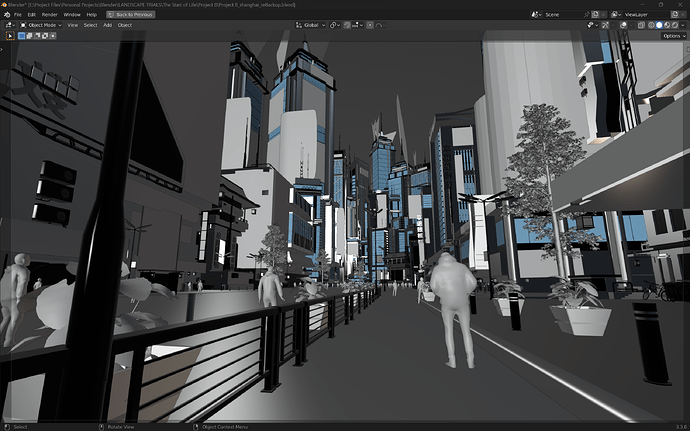Click the version number 3.3.0 in status bar
The image size is (690, 431).
(x=682, y=427)
